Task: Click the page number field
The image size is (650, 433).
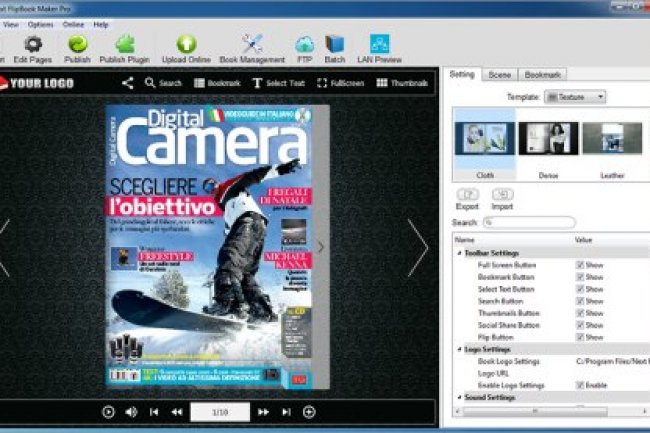Action: pos(220,412)
